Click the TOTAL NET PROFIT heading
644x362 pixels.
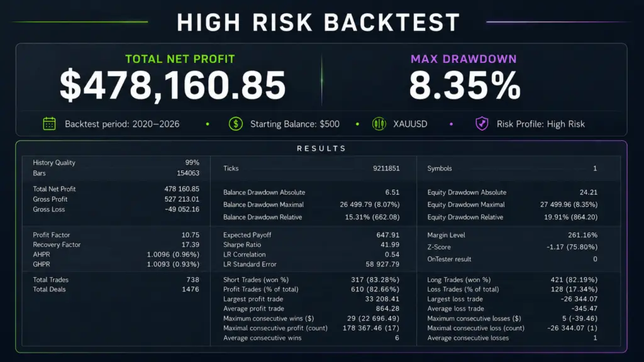click(x=180, y=59)
